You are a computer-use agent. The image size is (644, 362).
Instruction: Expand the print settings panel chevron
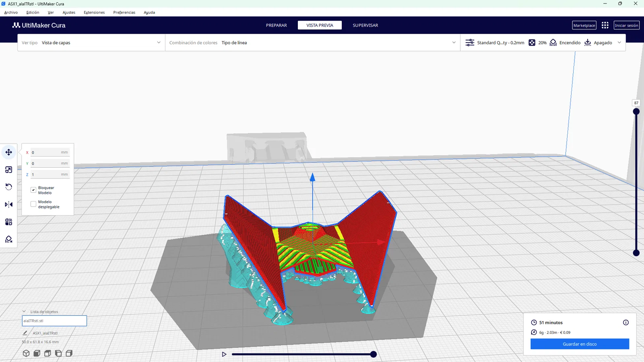(x=619, y=43)
